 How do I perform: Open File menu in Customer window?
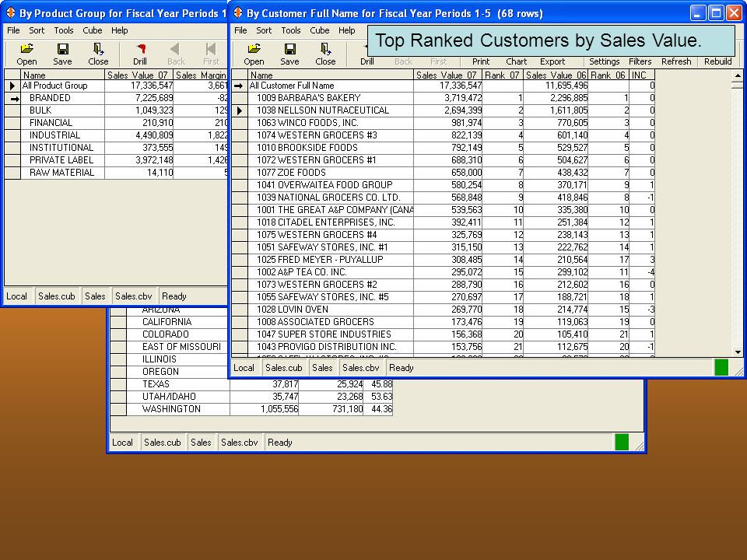[240, 30]
